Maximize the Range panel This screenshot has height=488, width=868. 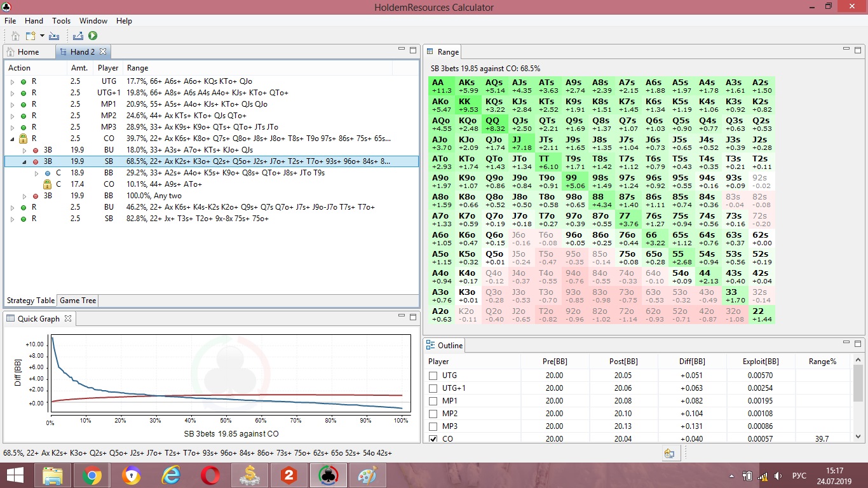pos(858,50)
